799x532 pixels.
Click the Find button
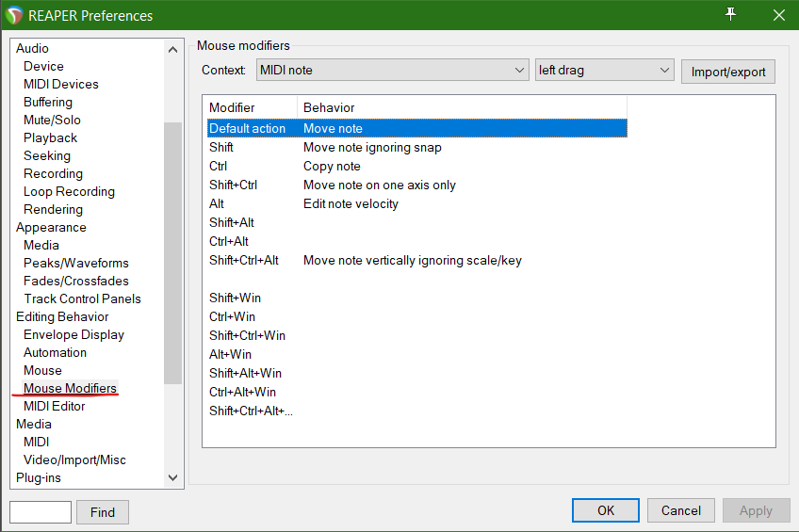tap(103, 512)
